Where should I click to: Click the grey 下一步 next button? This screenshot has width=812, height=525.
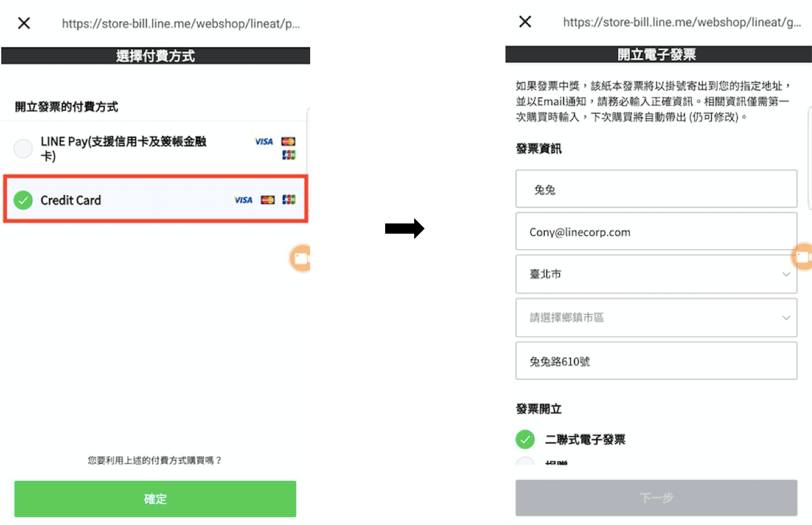point(656,498)
